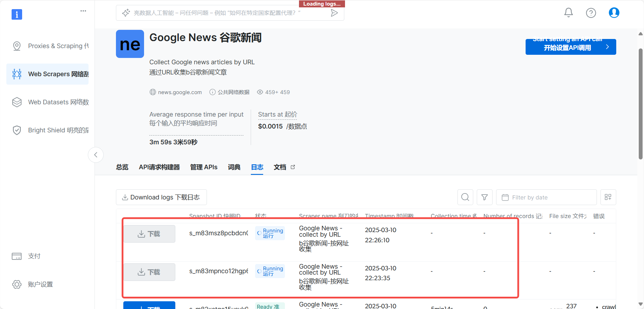Click the column layout grid icon
The height and width of the screenshot is (309, 644).
click(x=608, y=197)
